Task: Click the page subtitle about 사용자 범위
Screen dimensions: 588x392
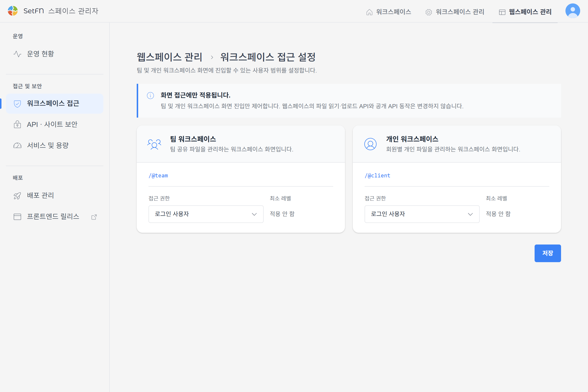Action: pyautogui.click(x=227, y=70)
